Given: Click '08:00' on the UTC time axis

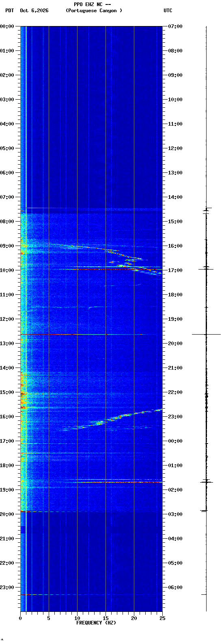Looking at the screenshot, I should [x=175, y=51].
